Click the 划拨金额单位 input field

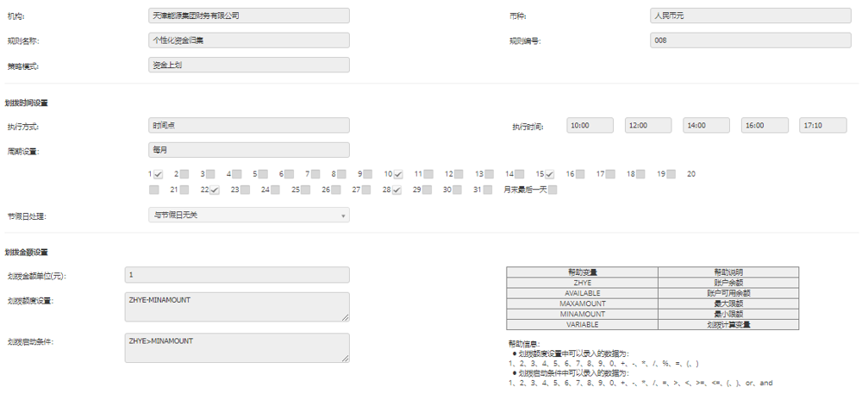pos(237,275)
